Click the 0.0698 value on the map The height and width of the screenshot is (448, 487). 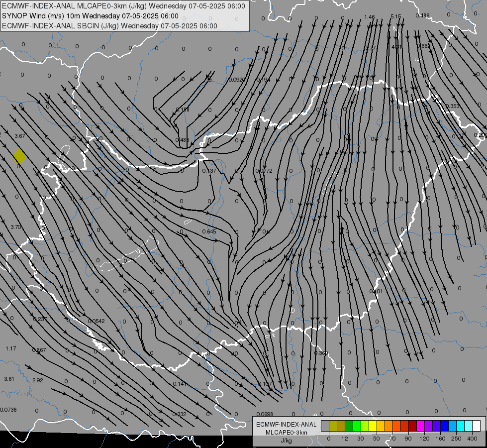tap(265, 414)
